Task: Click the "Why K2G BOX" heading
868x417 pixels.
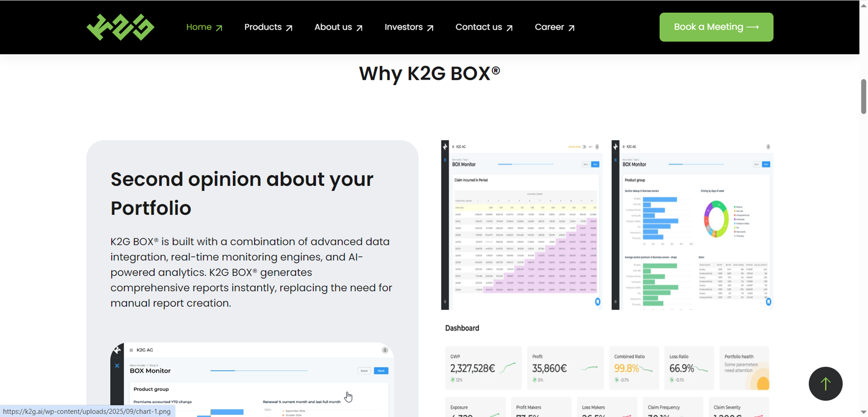Action: tap(429, 73)
